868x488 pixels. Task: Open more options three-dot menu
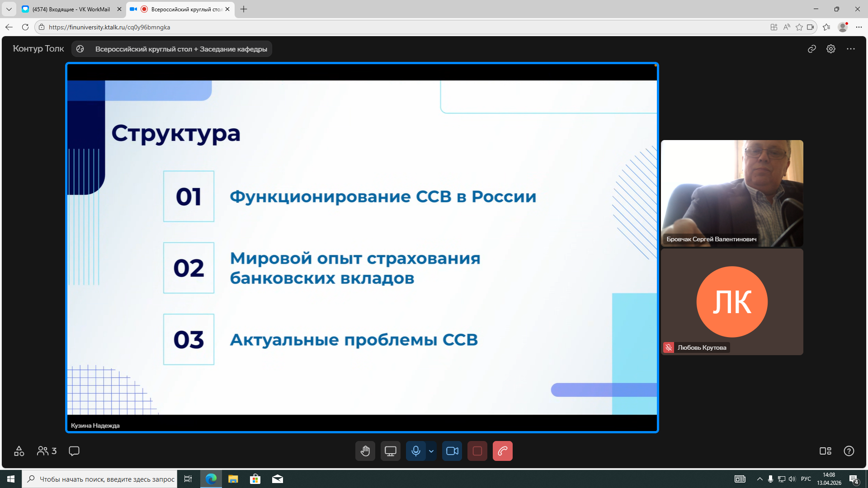coord(851,49)
